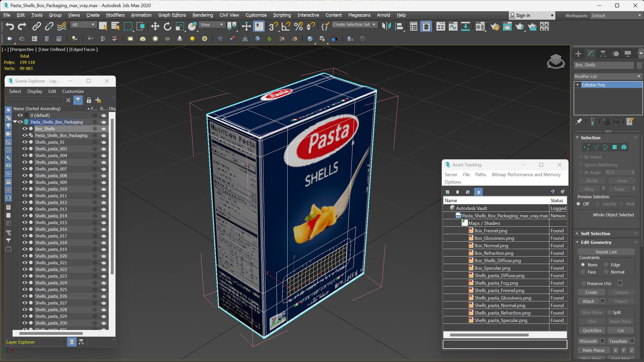The image size is (644, 362).
Task: Activate the Select and Scale tool
Action: pos(180,26)
